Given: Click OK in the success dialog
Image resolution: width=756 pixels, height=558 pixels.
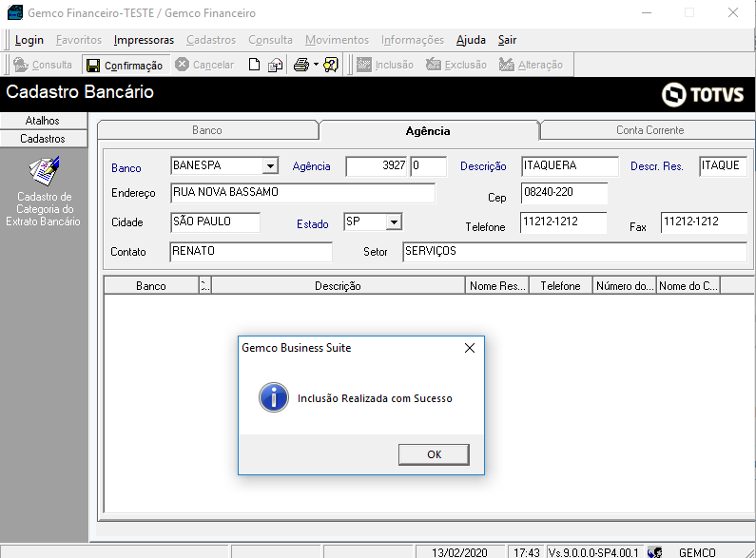Looking at the screenshot, I should 434,454.
